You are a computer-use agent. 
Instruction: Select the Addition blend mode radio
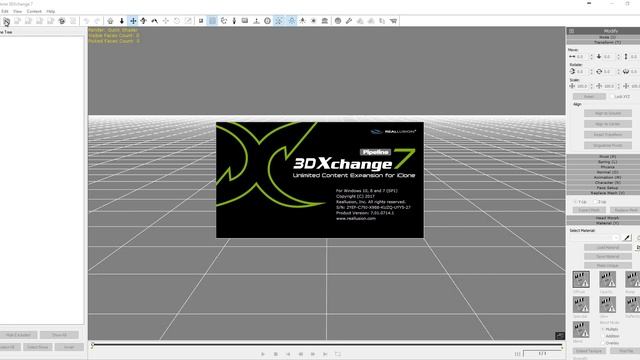point(603,336)
